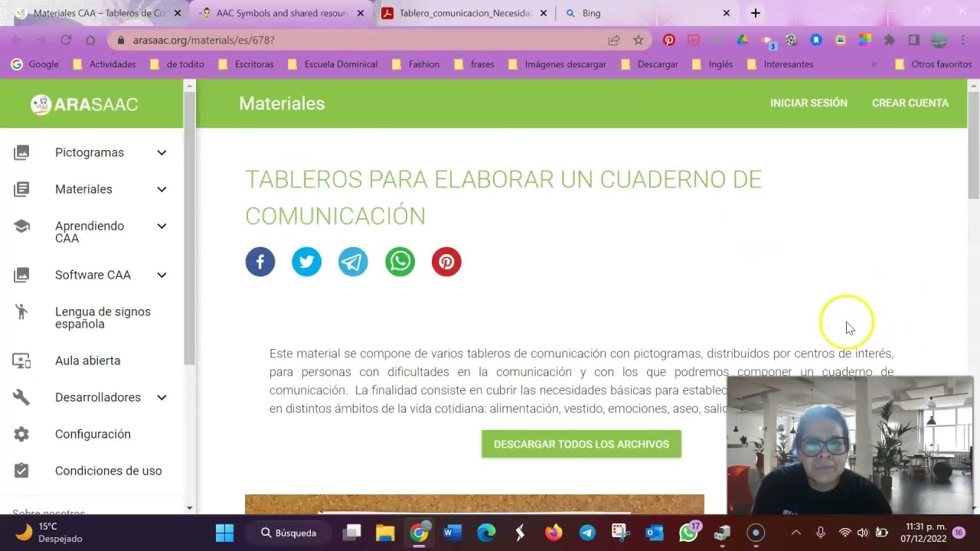Open Telegram from taskbar

click(587, 533)
